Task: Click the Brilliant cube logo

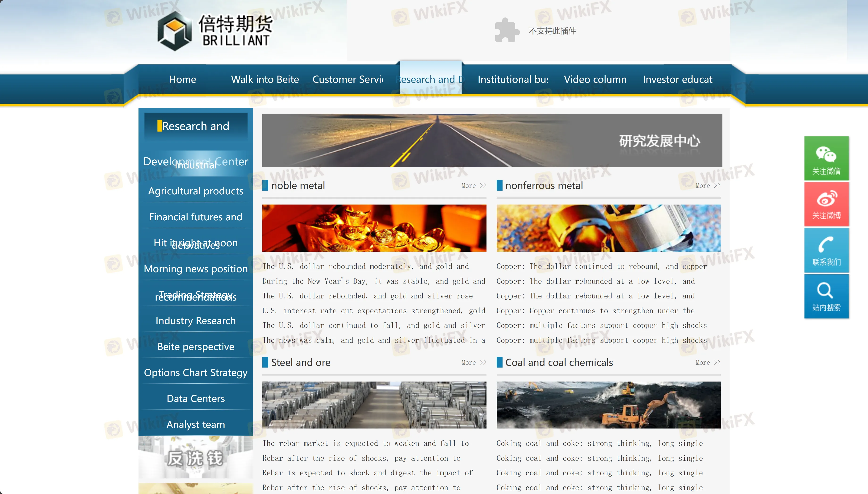Action: coord(174,31)
